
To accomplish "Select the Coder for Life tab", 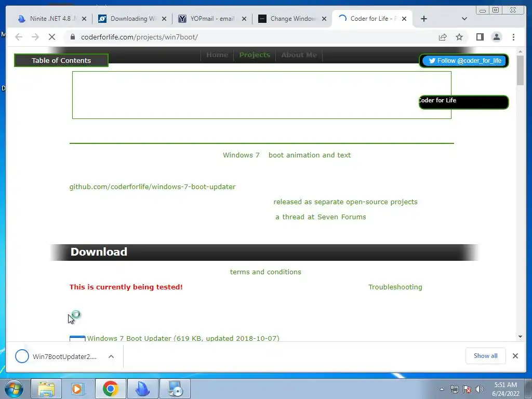I will pyautogui.click(x=372, y=19).
